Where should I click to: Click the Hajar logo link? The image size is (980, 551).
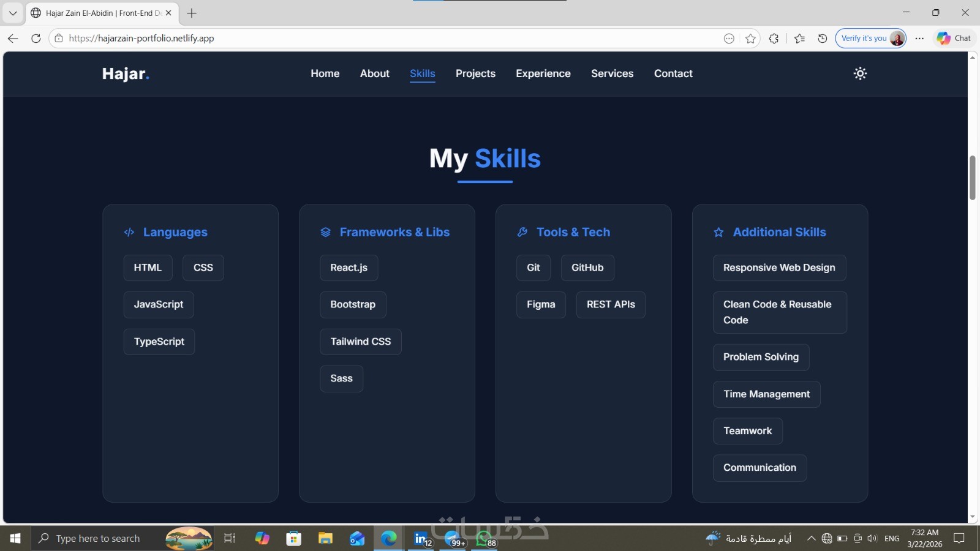126,73
